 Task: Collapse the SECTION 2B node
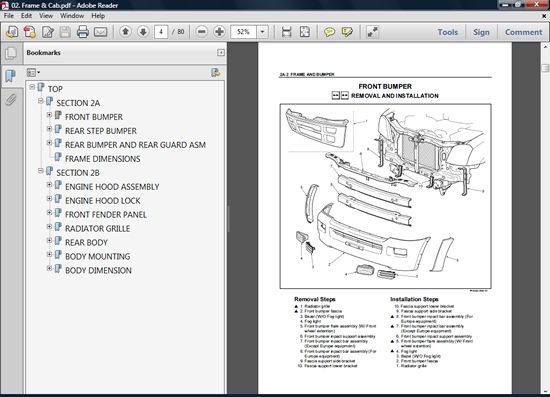tap(41, 171)
